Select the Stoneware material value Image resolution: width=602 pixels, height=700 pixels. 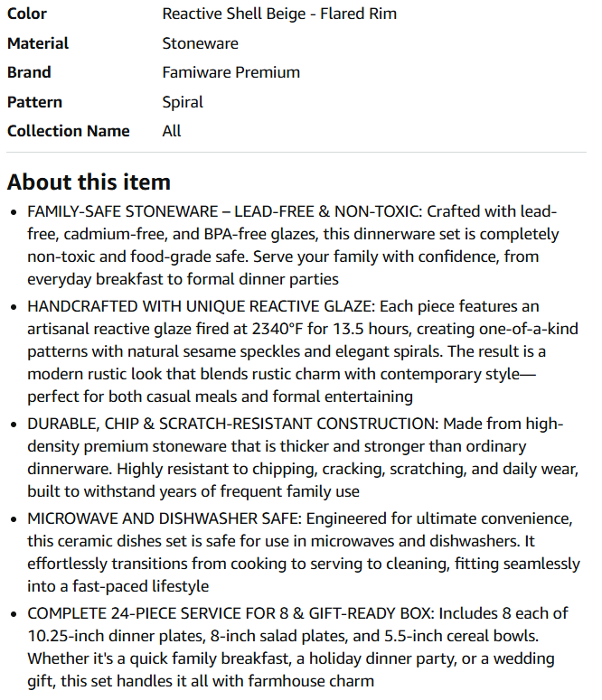[201, 43]
